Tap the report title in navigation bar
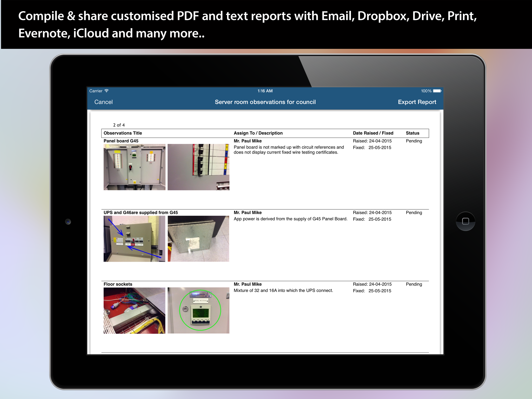The height and width of the screenshot is (399, 532). [265, 102]
